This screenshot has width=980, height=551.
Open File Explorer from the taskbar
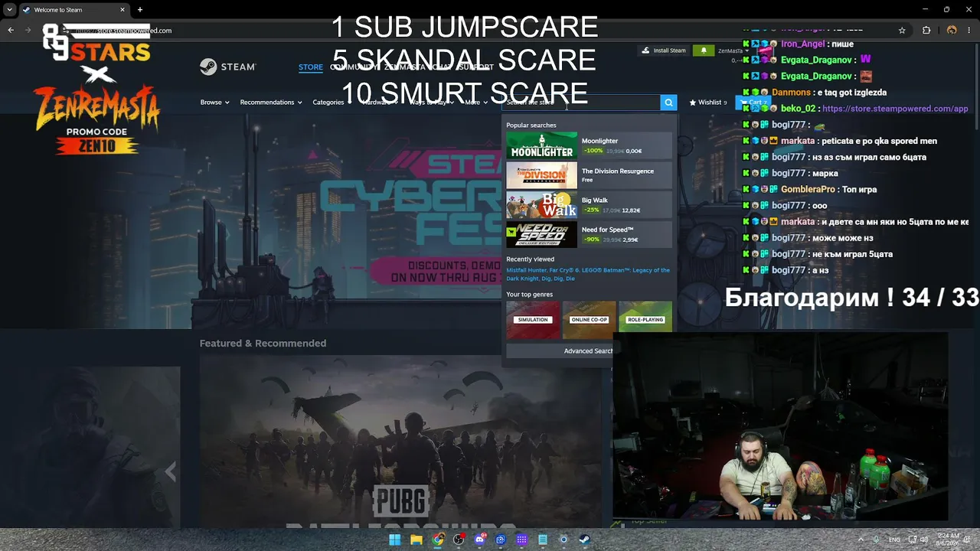(416, 540)
